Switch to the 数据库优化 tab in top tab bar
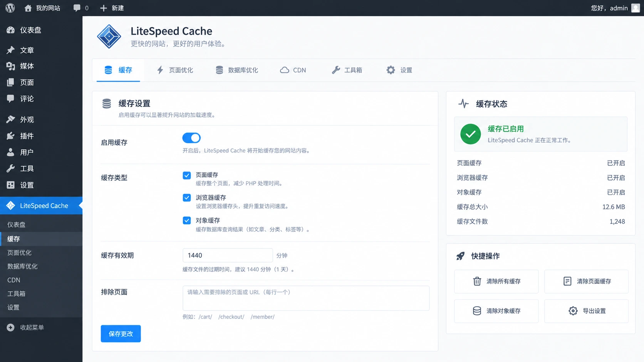Screen dimensions: 644x362 click(237, 70)
